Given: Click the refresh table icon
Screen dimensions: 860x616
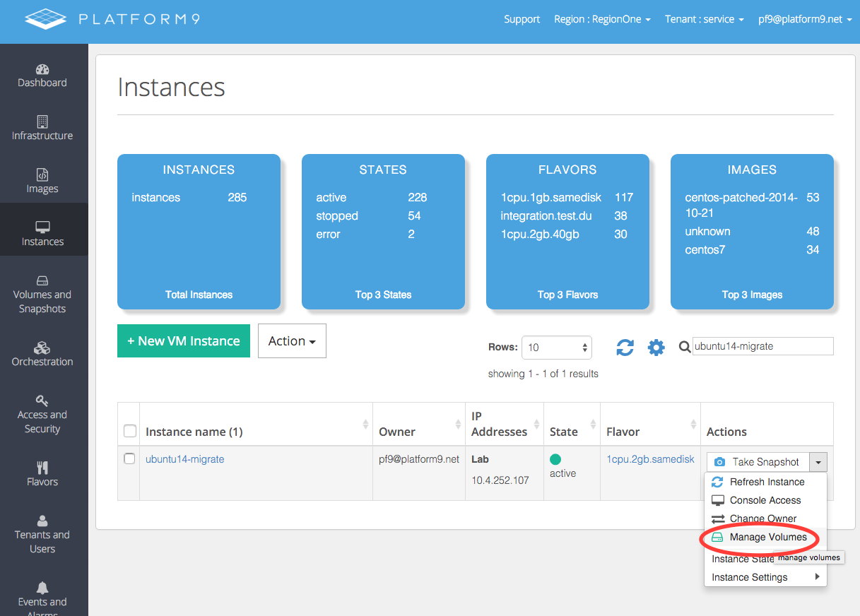Looking at the screenshot, I should pyautogui.click(x=625, y=348).
